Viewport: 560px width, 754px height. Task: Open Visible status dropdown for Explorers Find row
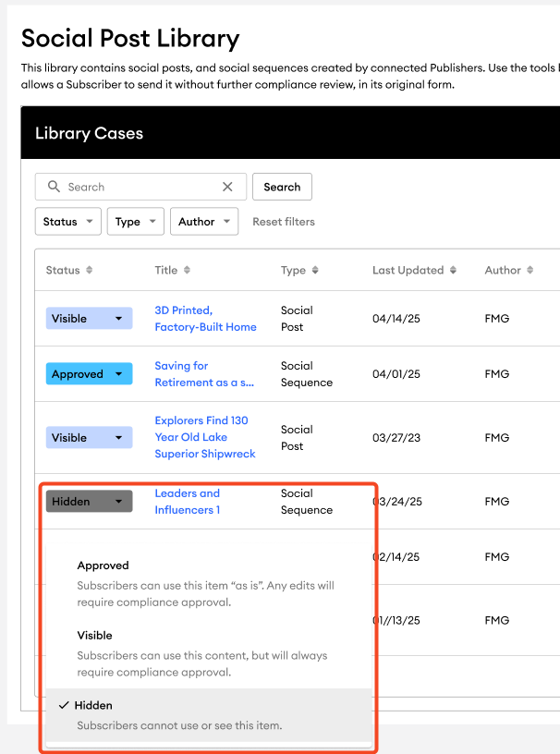tap(89, 438)
